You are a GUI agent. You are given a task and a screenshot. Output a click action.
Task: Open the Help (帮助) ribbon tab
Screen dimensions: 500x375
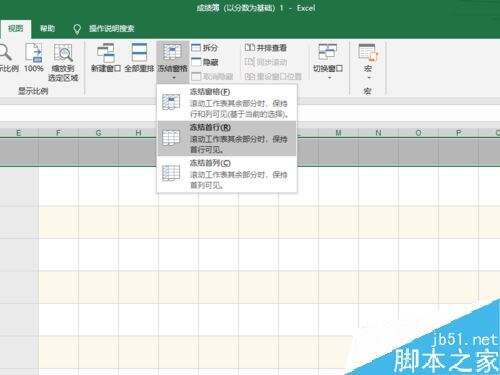coord(47,28)
